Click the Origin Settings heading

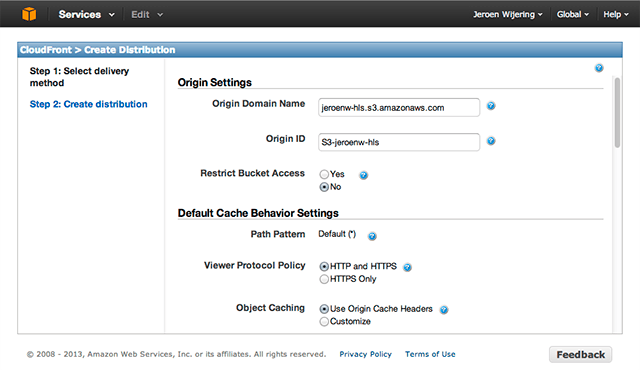click(215, 82)
